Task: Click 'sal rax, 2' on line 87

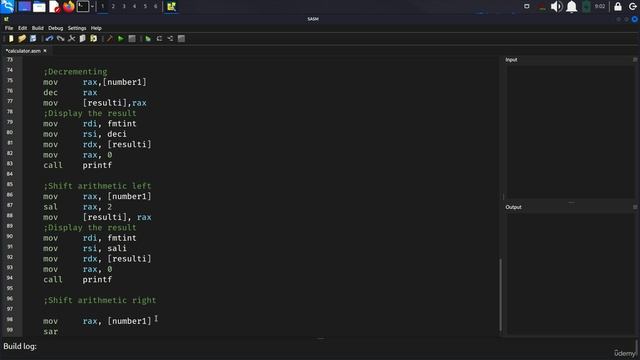Action: [78, 207]
